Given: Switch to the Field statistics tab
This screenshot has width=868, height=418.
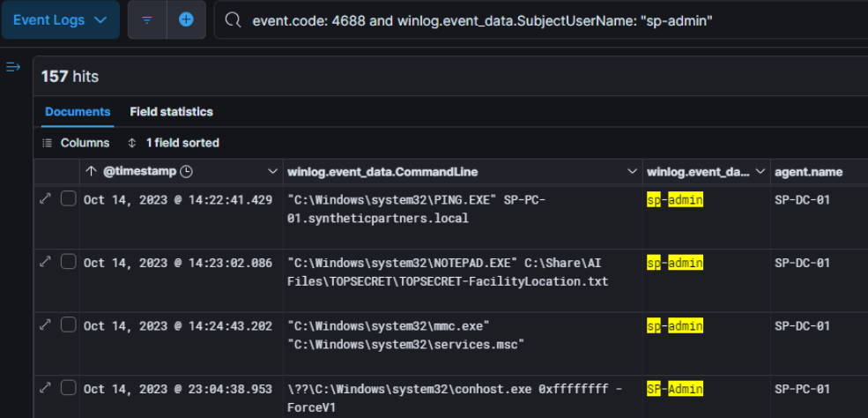Looking at the screenshot, I should [x=171, y=112].
